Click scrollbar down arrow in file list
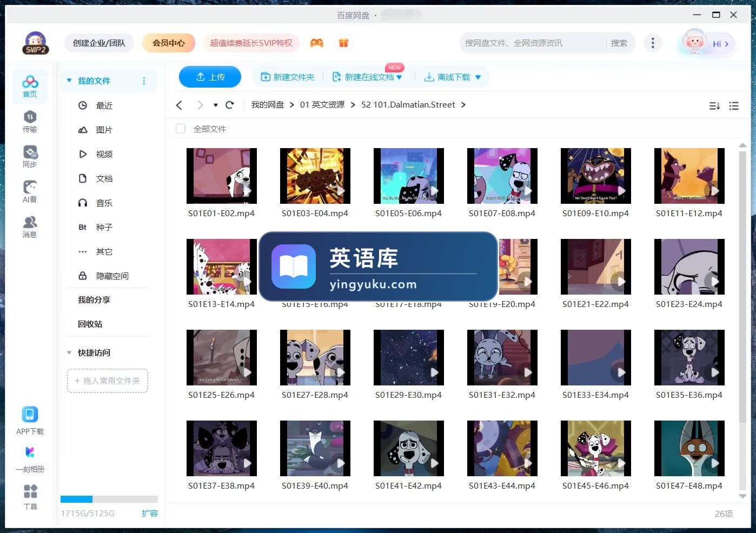756x533 pixels. pos(742,496)
